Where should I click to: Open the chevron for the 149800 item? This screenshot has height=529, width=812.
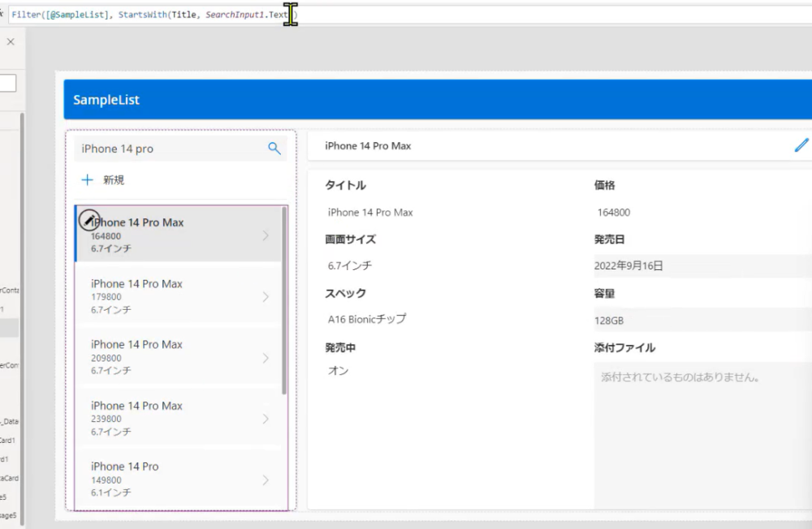point(266,480)
